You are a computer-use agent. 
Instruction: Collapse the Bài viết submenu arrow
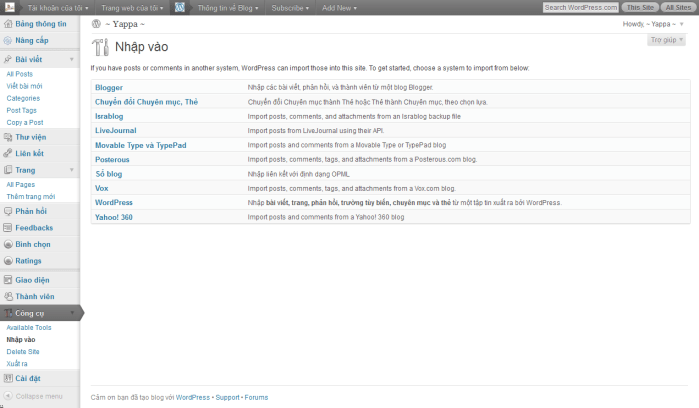pos(71,60)
